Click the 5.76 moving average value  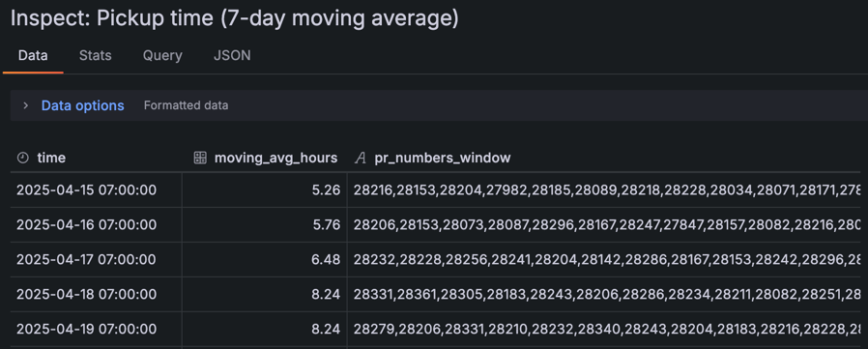coord(326,225)
